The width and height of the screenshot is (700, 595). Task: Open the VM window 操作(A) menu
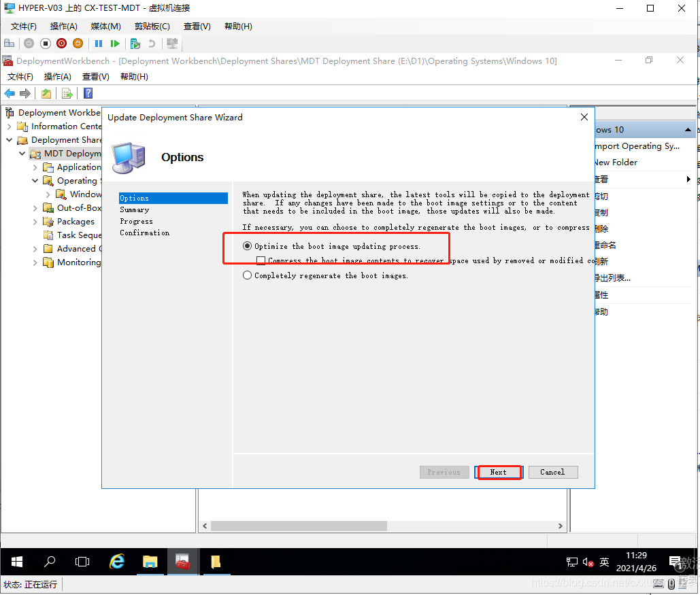63,27
